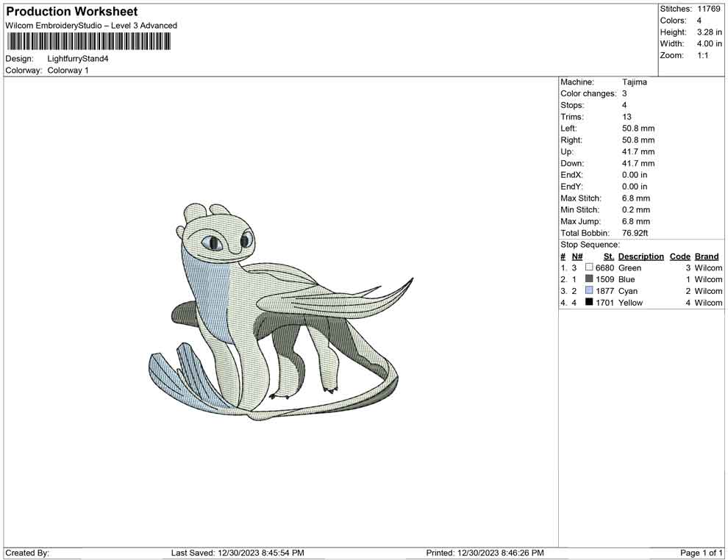Click the 'Brand' column header

coord(707,256)
